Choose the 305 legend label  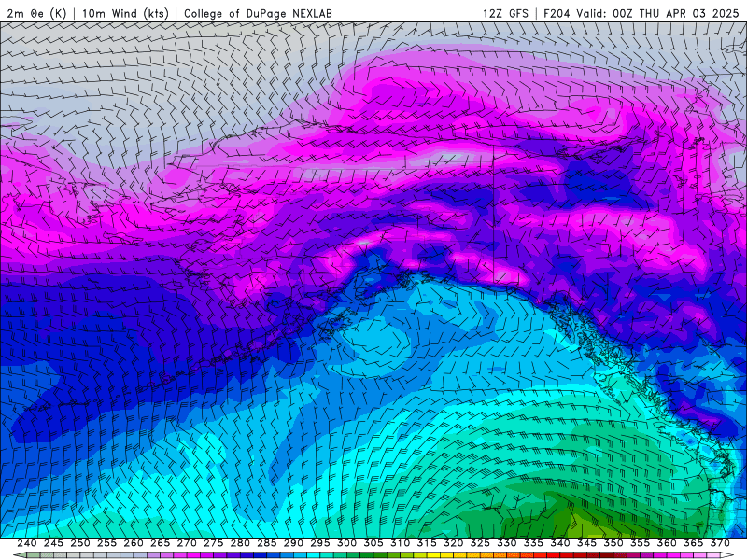pyautogui.click(x=373, y=543)
